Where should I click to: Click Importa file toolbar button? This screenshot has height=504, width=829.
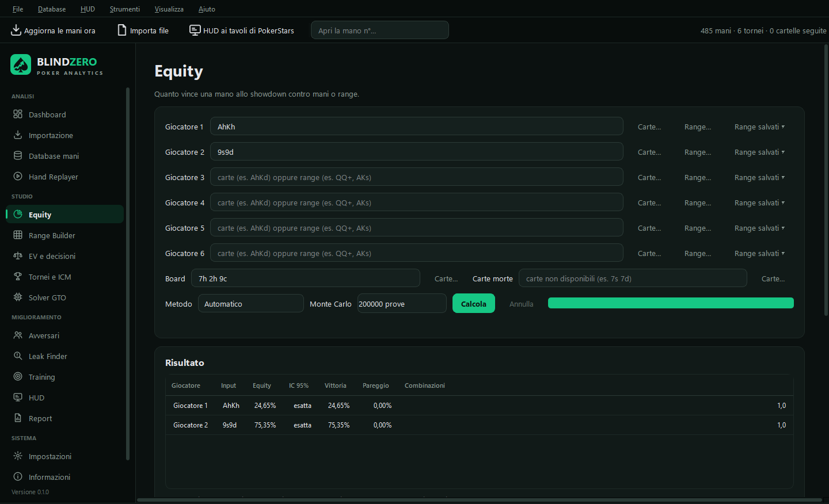(143, 30)
